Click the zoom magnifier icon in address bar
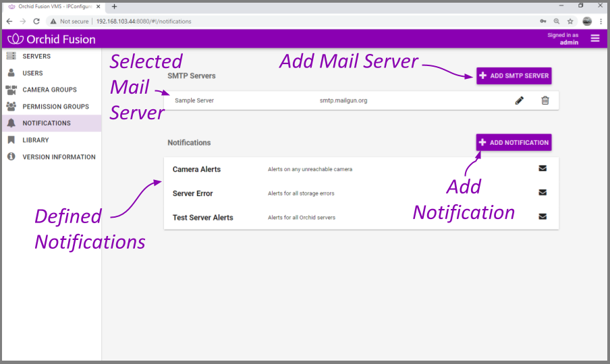Screen dimensions: 610x364 557,22
